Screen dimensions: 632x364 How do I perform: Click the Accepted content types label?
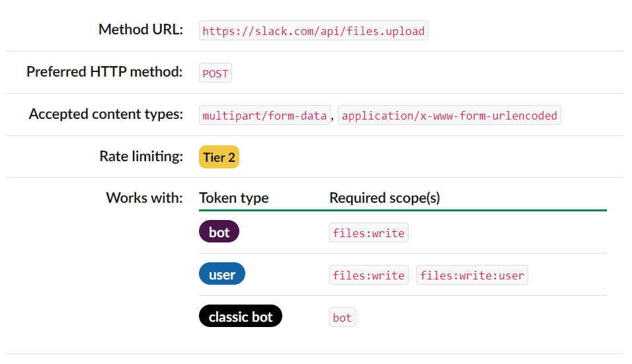click(x=106, y=114)
